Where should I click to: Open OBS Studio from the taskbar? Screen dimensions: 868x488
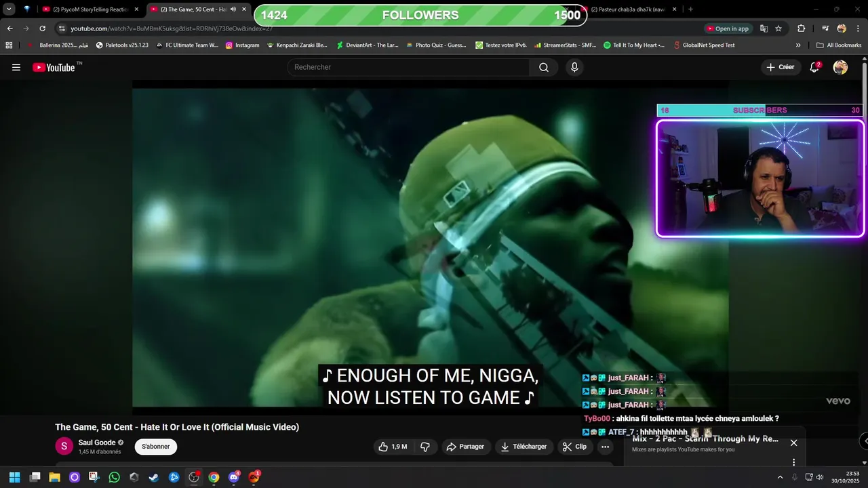[194, 477]
